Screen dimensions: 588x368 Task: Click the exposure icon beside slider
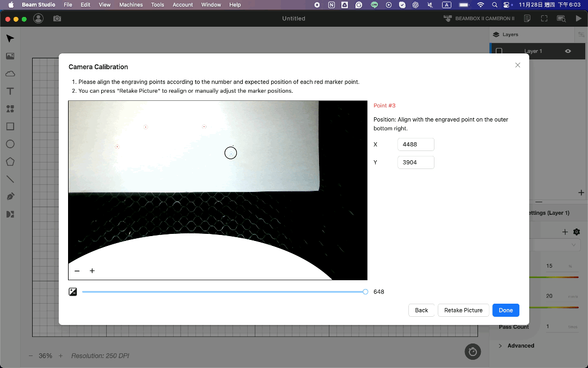click(x=73, y=292)
